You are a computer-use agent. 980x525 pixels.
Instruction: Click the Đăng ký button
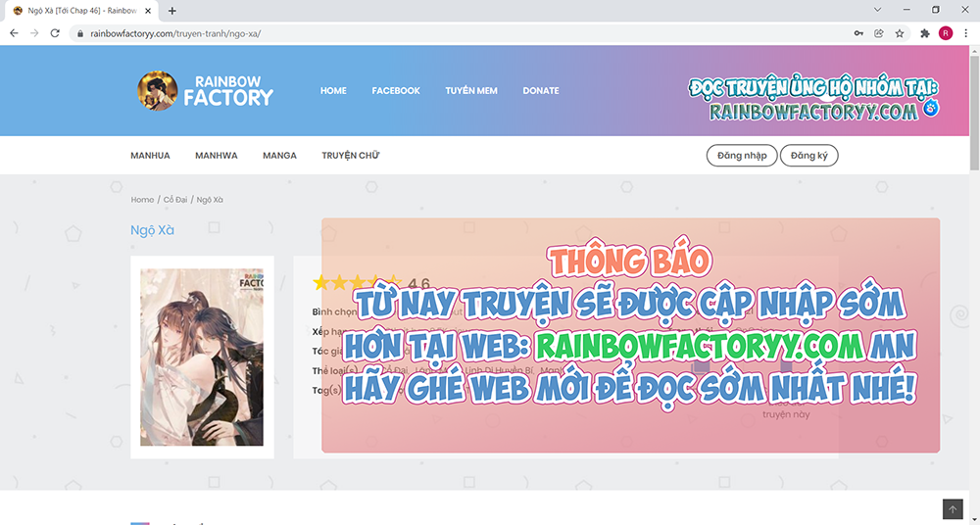(x=808, y=156)
